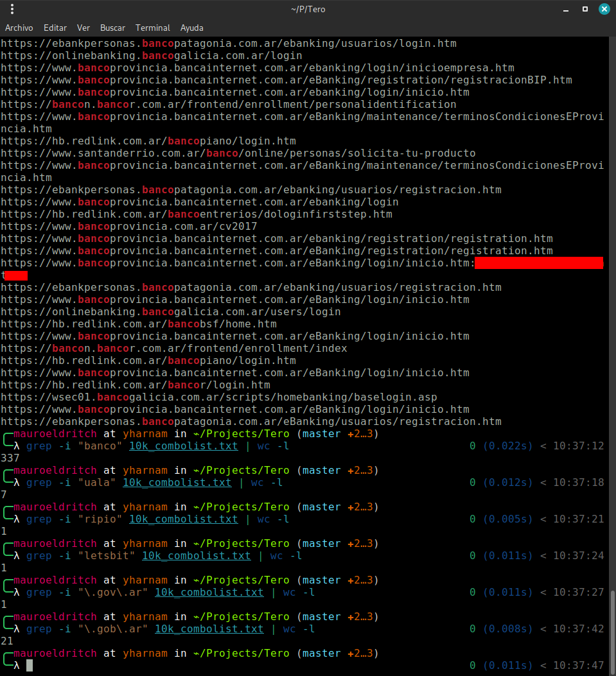Click the URL ending in frontend/enrollment/index
The width and height of the screenshot is (616, 676).
[x=174, y=348]
